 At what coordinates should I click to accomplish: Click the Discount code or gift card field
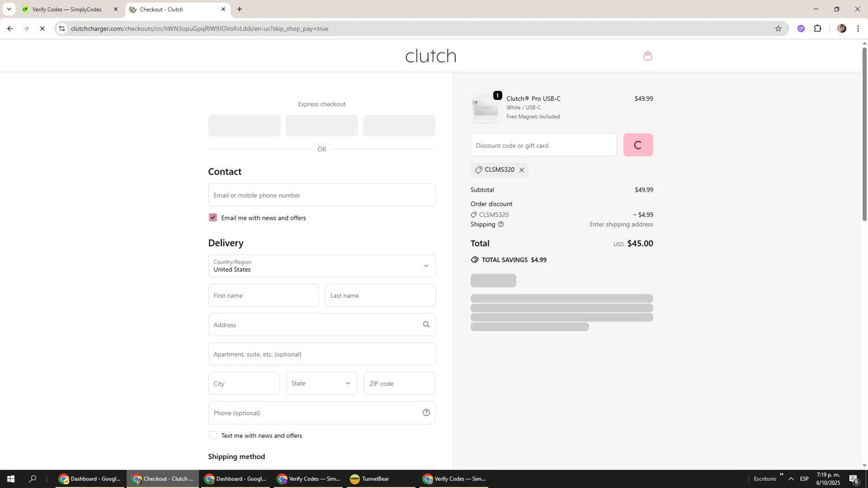click(543, 145)
